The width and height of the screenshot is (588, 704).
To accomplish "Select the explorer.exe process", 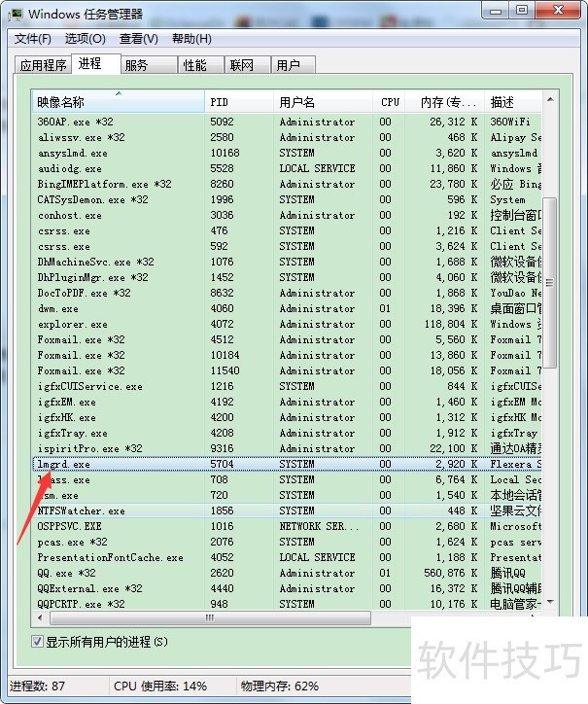I will point(287,324).
